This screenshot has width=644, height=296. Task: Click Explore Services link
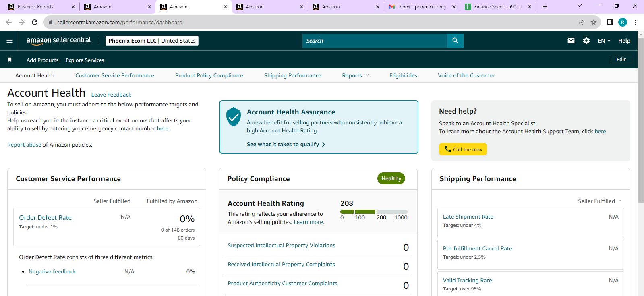tap(85, 60)
